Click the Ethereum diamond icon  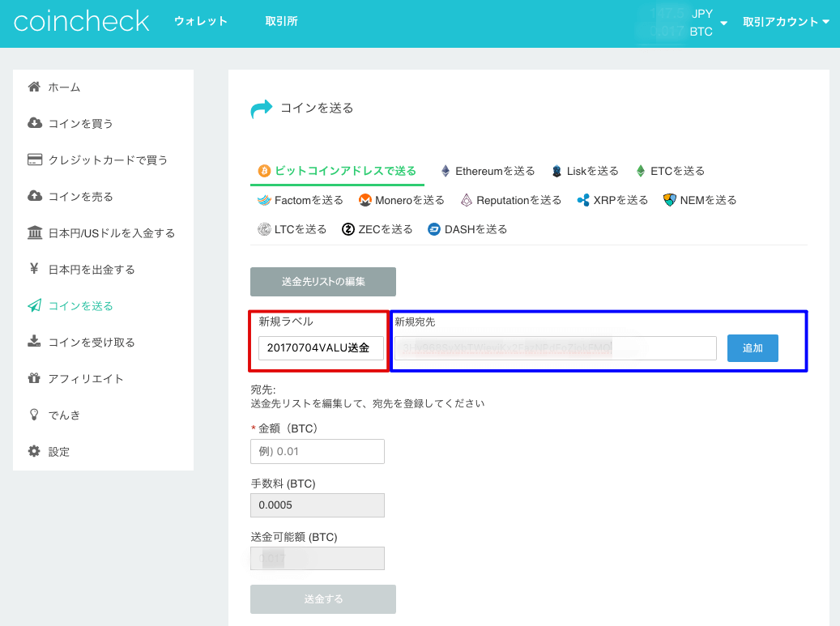[446, 171]
